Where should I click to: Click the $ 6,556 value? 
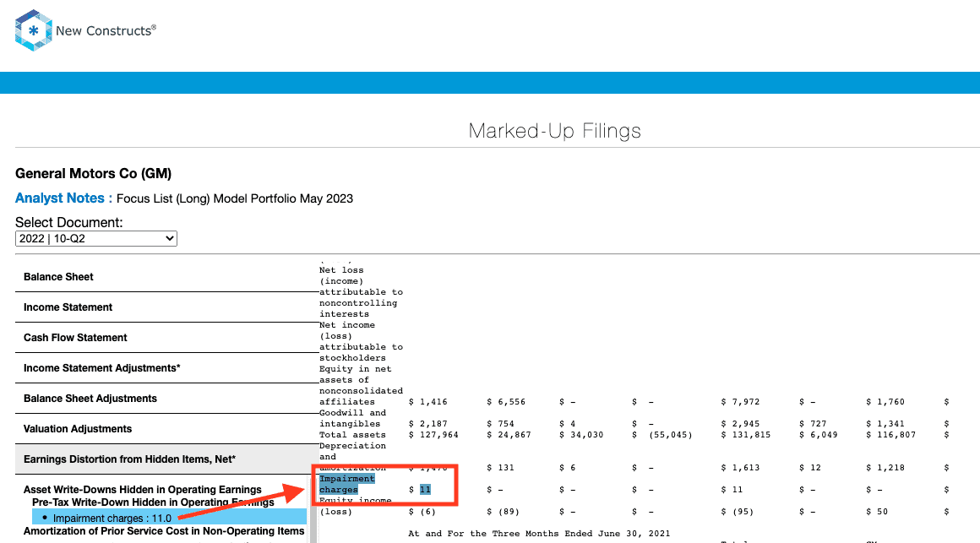pyautogui.click(x=505, y=402)
